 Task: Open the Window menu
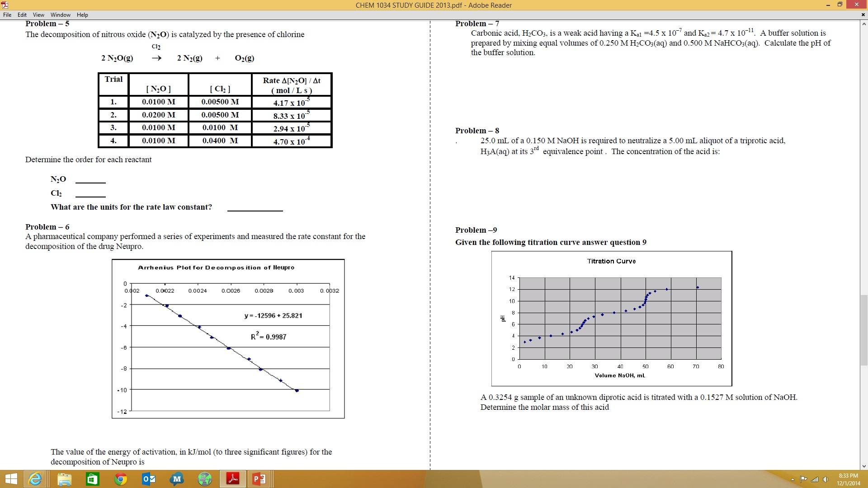[x=60, y=15]
